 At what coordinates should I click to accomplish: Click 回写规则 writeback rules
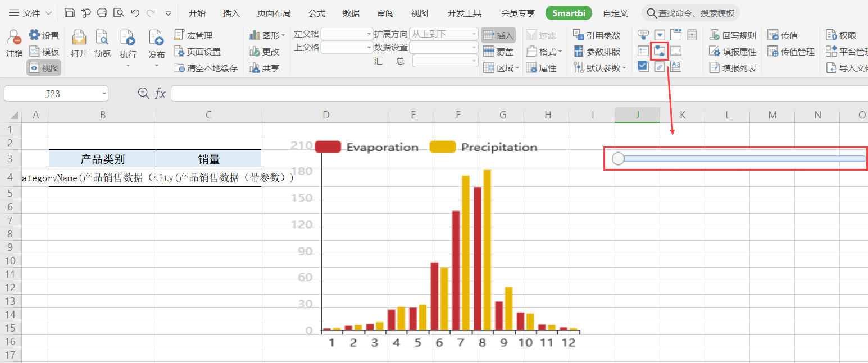pyautogui.click(x=733, y=35)
